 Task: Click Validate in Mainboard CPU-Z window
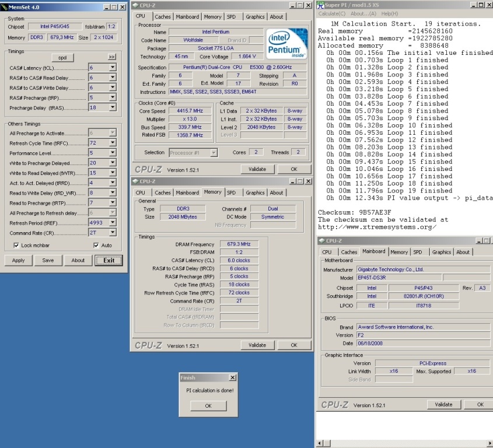coord(443,405)
